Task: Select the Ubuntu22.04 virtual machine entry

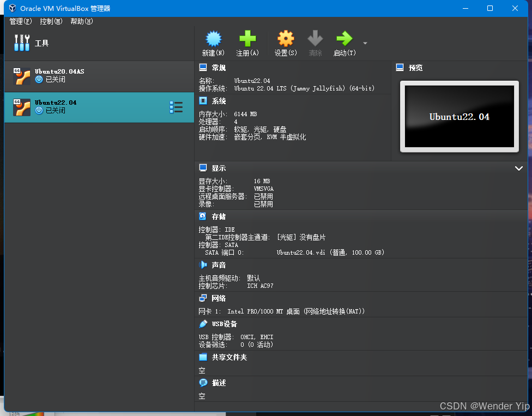Action: (x=99, y=107)
